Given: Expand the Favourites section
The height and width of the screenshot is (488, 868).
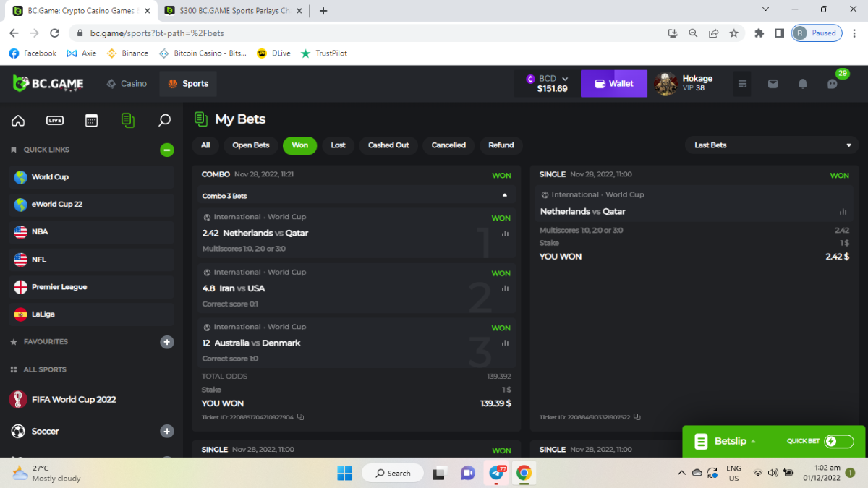Looking at the screenshot, I should (x=167, y=342).
